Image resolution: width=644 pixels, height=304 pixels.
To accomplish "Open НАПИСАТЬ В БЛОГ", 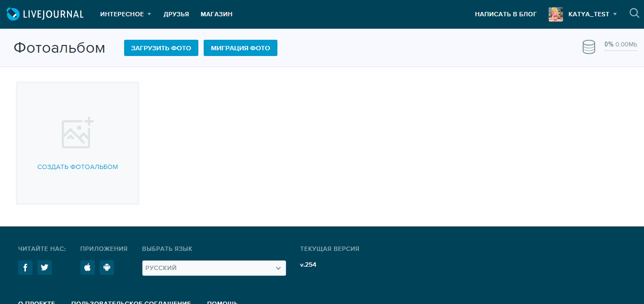I will [505, 14].
